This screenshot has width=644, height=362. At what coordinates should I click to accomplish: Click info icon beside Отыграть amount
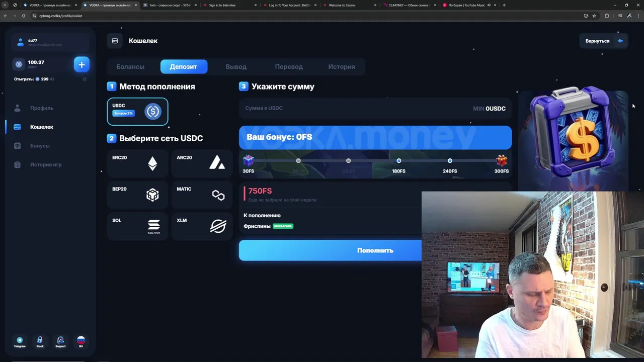pyautogui.click(x=84, y=79)
